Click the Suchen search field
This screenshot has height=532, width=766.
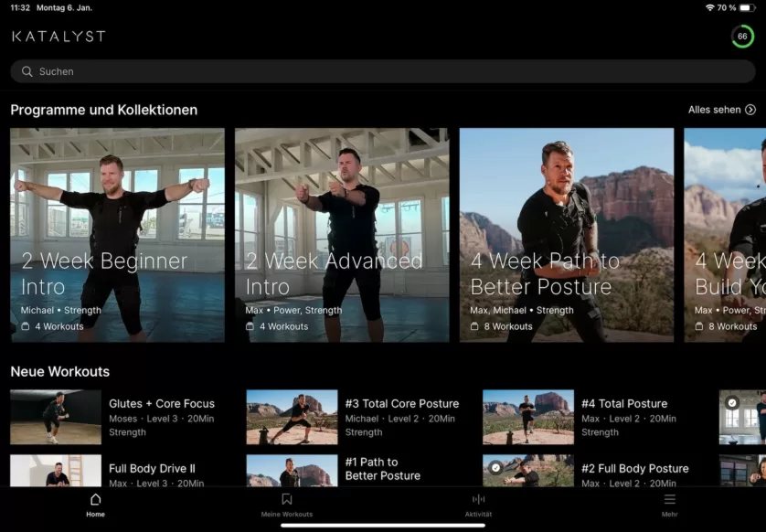(384, 71)
